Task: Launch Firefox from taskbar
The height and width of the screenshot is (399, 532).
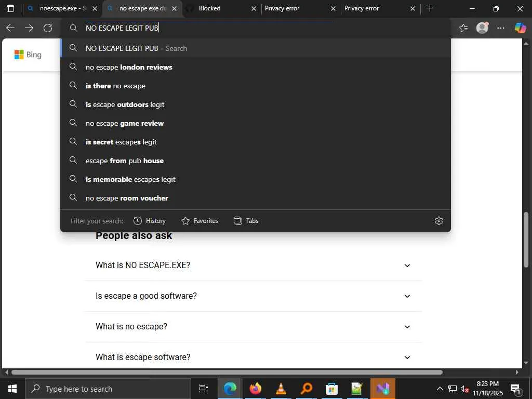Action: 256,389
